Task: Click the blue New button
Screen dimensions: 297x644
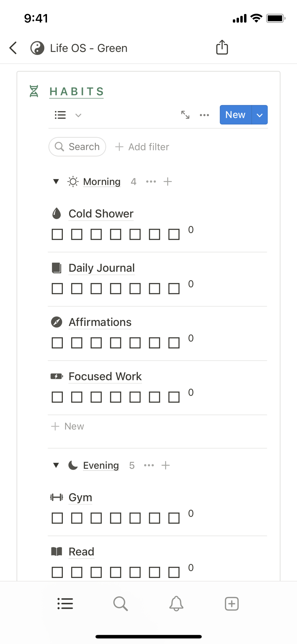Action: (235, 115)
